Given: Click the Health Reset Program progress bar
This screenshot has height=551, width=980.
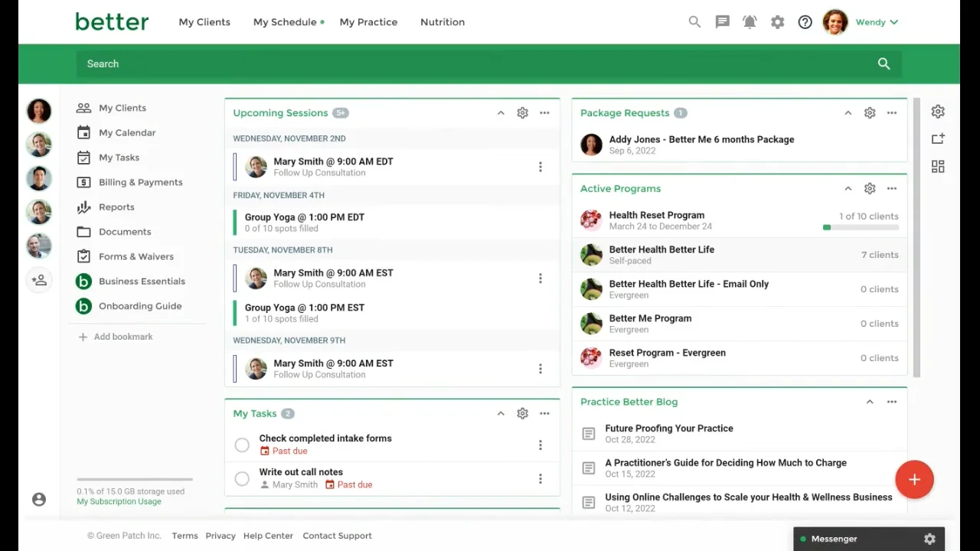Looking at the screenshot, I should 861,227.
